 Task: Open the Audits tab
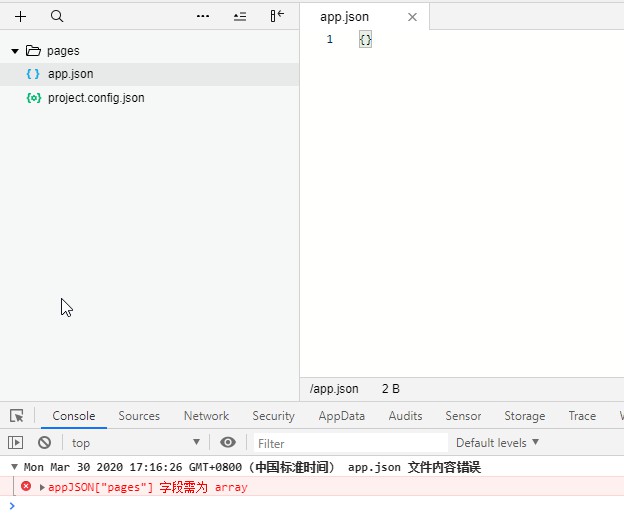point(405,416)
